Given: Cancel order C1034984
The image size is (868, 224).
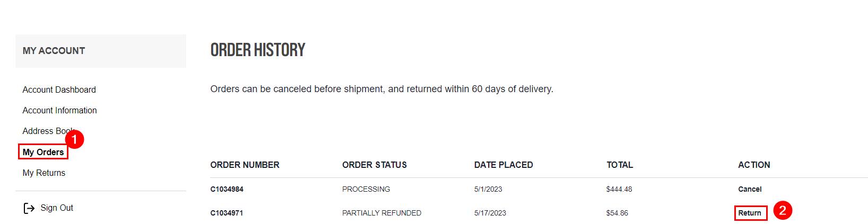Looking at the screenshot, I should point(750,190).
